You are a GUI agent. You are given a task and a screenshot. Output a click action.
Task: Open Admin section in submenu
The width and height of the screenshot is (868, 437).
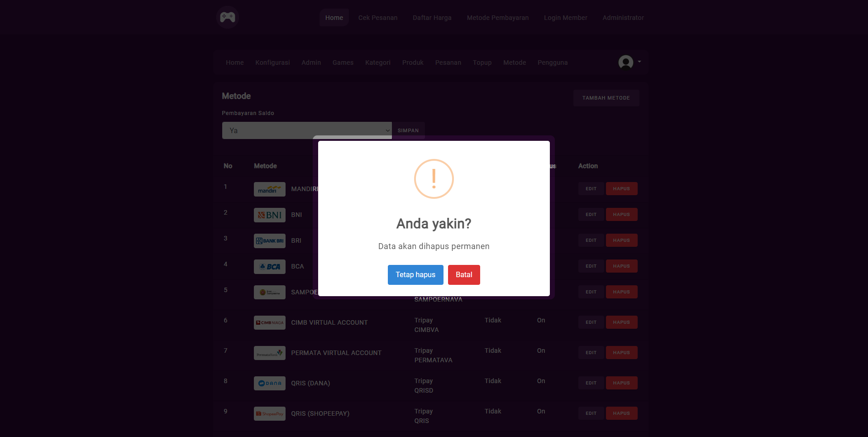(x=311, y=62)
